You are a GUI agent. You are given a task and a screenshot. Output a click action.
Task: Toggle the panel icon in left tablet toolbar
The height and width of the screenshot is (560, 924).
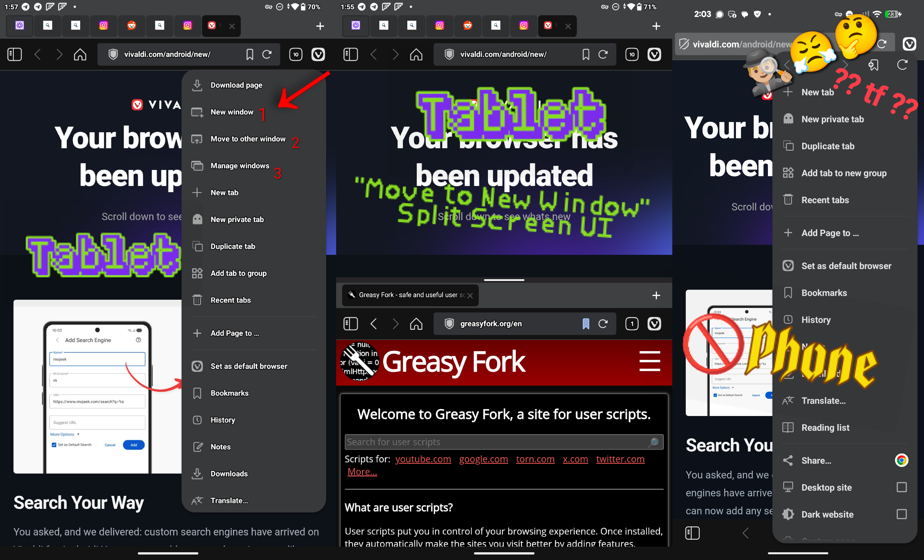(15, 54)
